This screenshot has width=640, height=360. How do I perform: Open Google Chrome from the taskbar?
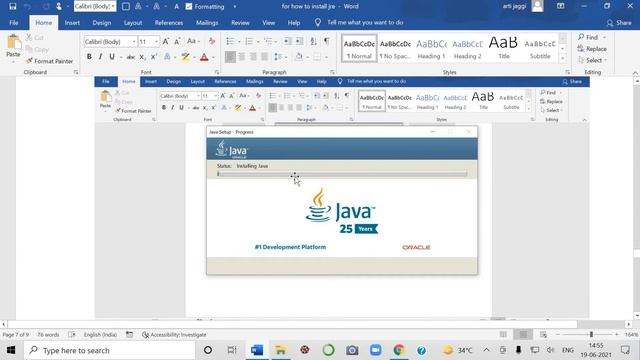[x=399, y=350]
